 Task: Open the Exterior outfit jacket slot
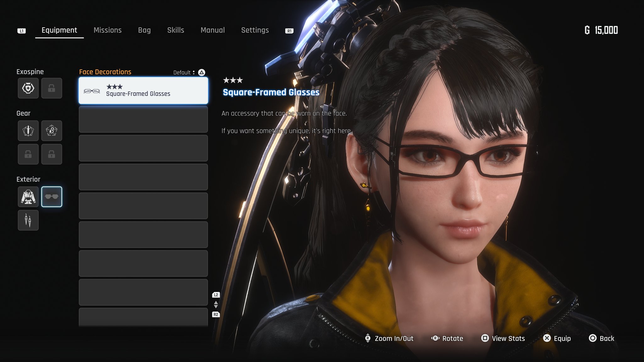(x=28, y=197)
